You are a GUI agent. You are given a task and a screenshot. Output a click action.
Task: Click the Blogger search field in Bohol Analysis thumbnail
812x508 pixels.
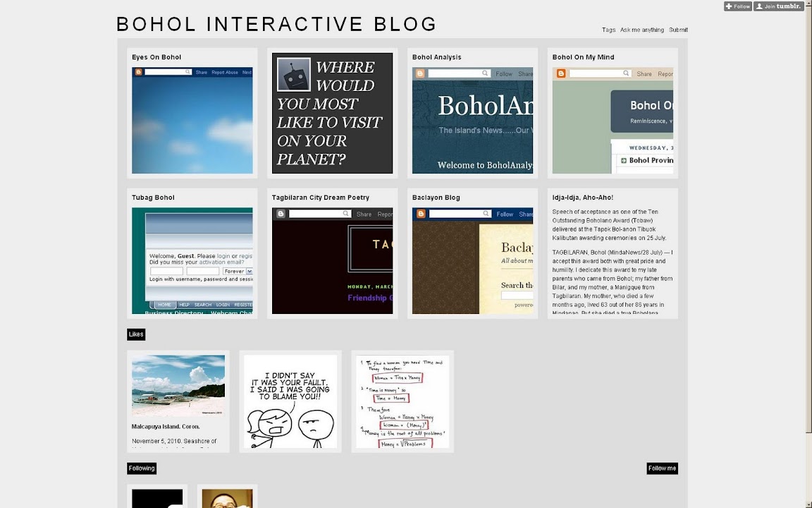coord(459,73)
